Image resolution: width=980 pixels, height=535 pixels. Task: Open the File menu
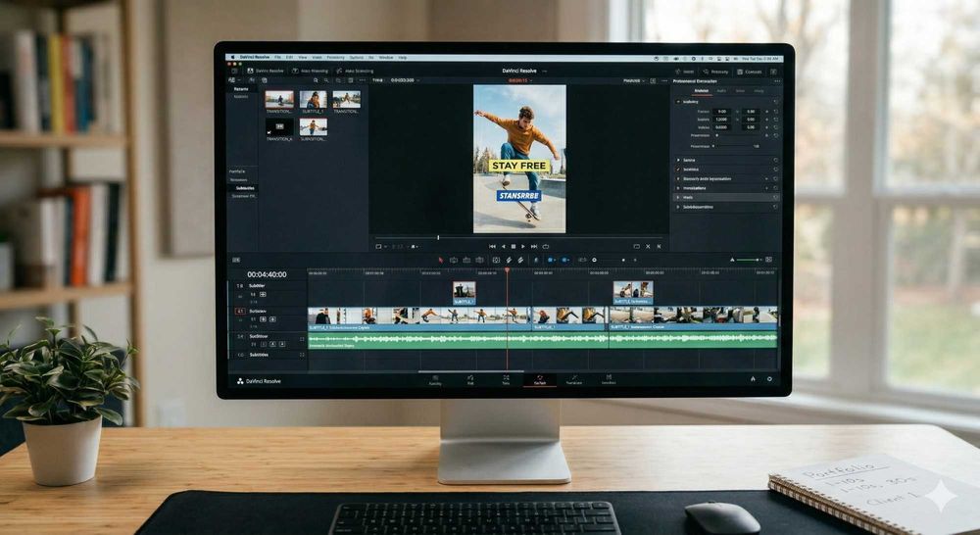(277, 58)
